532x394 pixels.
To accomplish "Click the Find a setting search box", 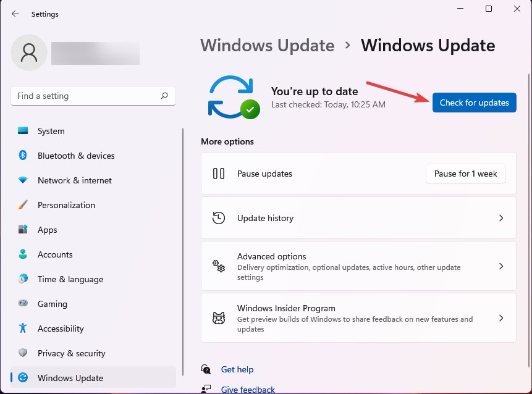I will coord(93,96).
